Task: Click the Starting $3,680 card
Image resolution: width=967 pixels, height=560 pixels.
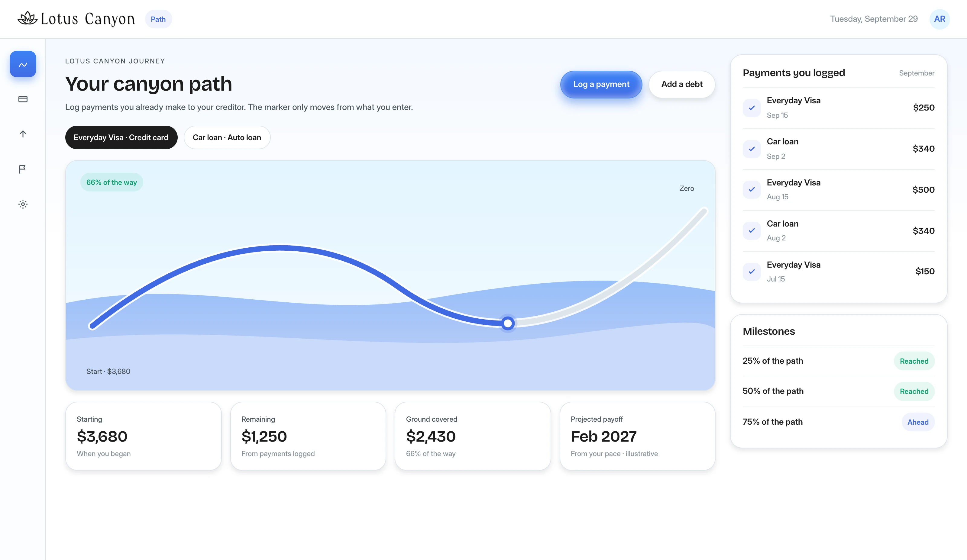Action: point(144,436)
